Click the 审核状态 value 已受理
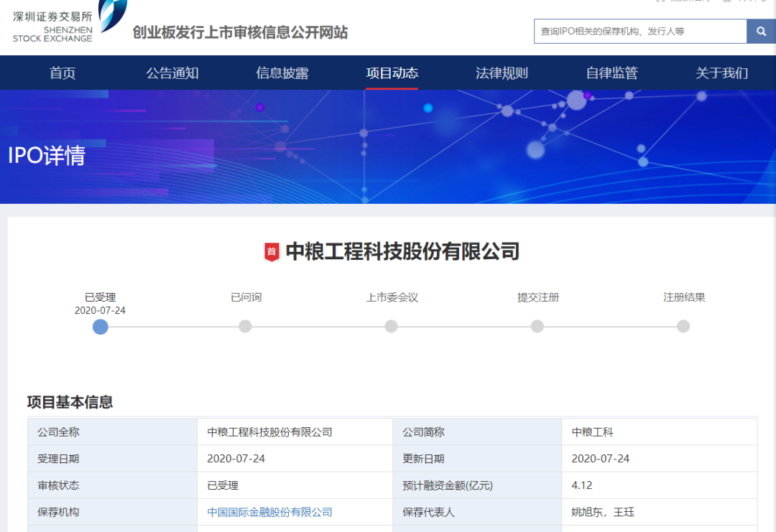Viewport: 776px width, 532px height. (x=223, y=485)
